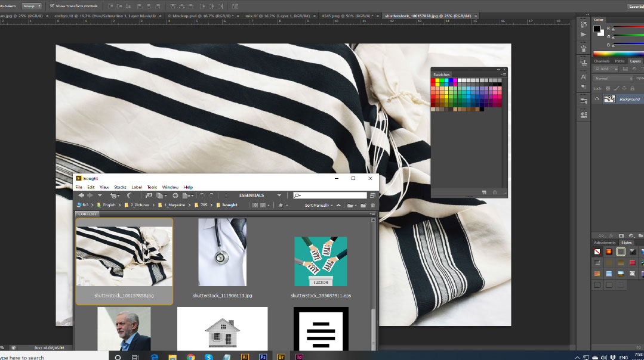Open the Normal blend mode dropdown

click(614, 78)
